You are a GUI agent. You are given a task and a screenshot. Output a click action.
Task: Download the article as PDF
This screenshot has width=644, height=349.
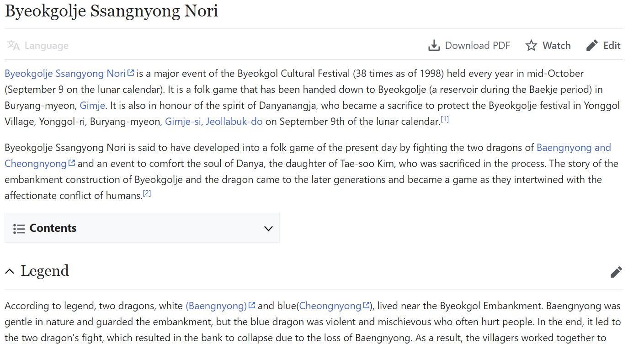[477, 45]
